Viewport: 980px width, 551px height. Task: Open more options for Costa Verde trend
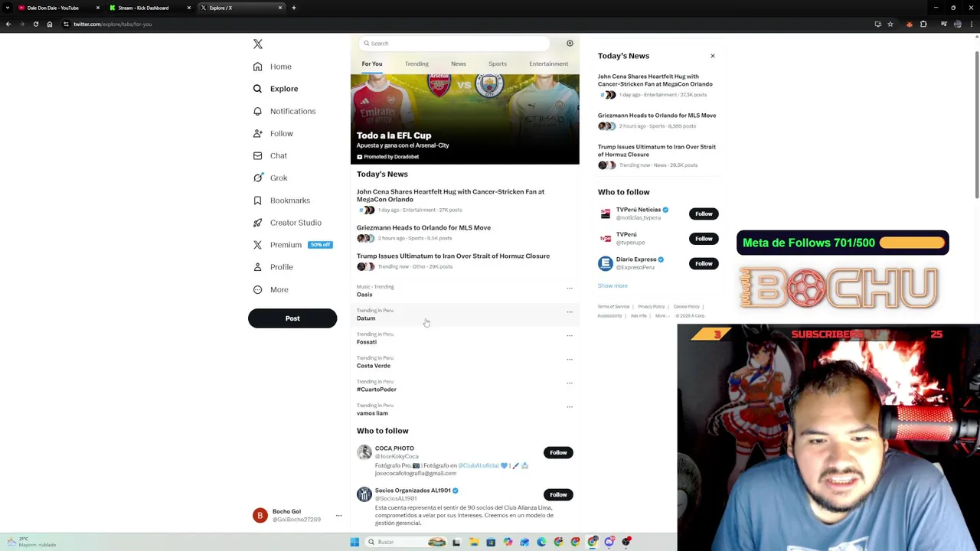(570, 360)
